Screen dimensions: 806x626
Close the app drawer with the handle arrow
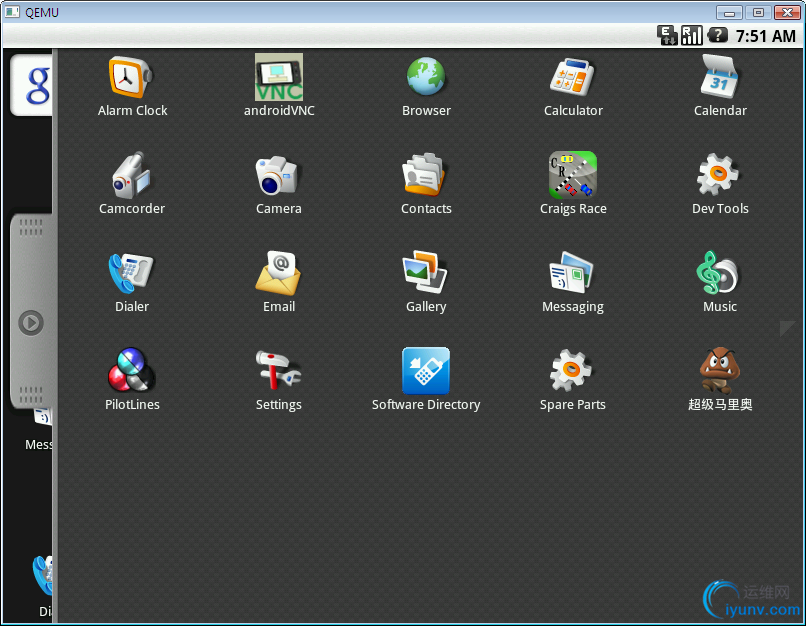(31, 323)
